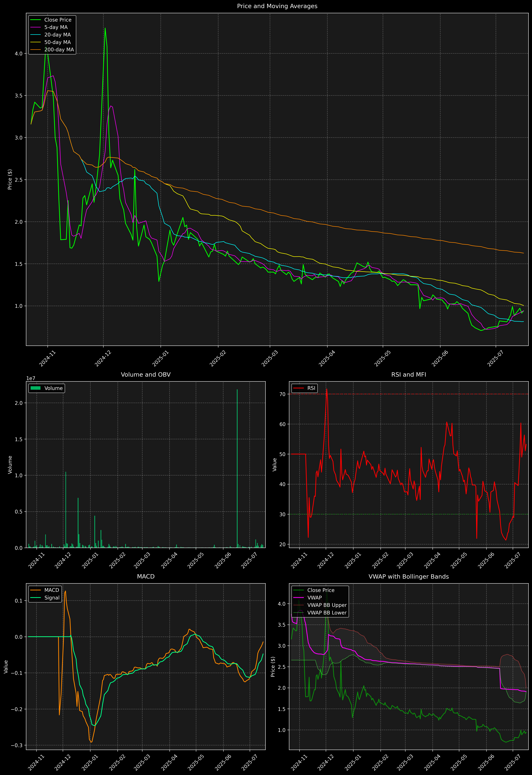The height and width of the screenshot is (775, 532).
Task: Click the 'Price and Moving Averages' chart title
Action: [277, 6]
